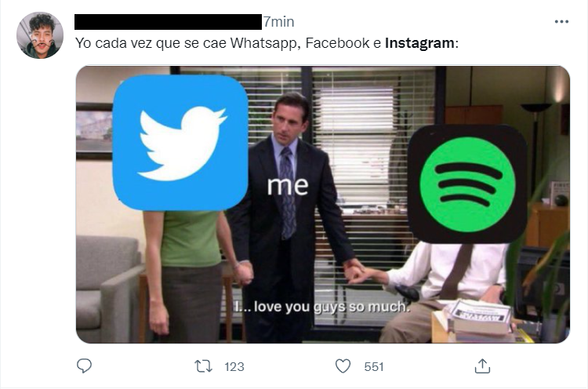Viewport: 588px width, 389px height.
Task: Click the retweet count 123
Action: [x=234, y=366]
